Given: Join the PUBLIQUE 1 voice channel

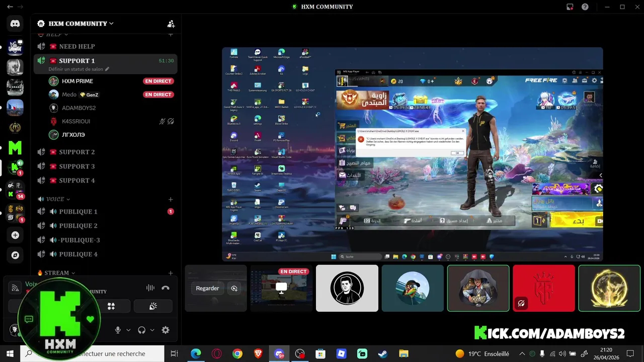Looking at the screenshot, I should [105, 212].
